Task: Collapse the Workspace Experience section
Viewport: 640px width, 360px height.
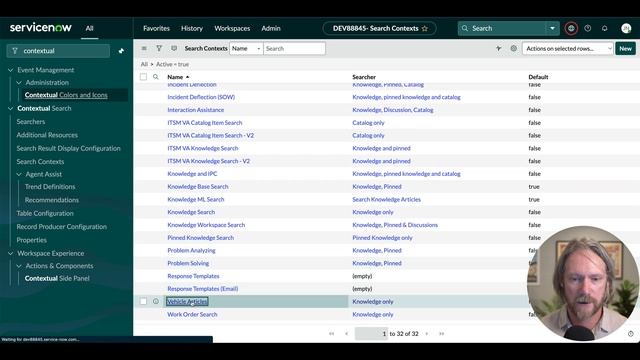Action: (x=11, y=253)
